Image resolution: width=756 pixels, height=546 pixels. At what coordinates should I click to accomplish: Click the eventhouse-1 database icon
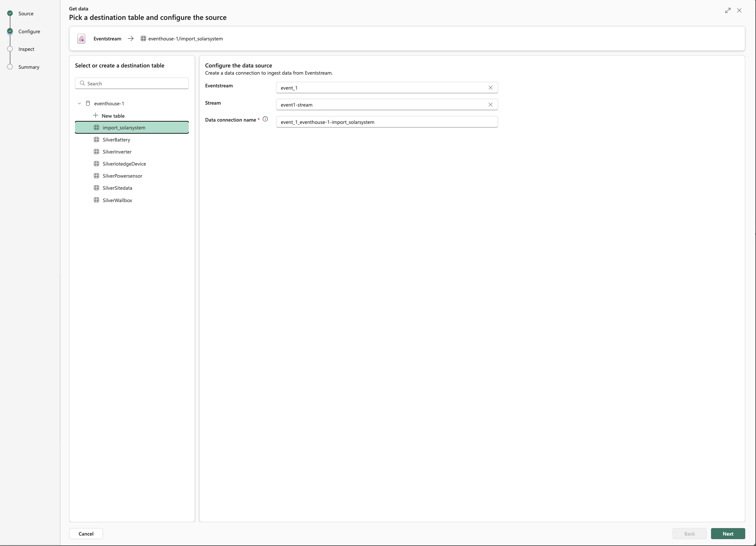[x=88, y=103]
